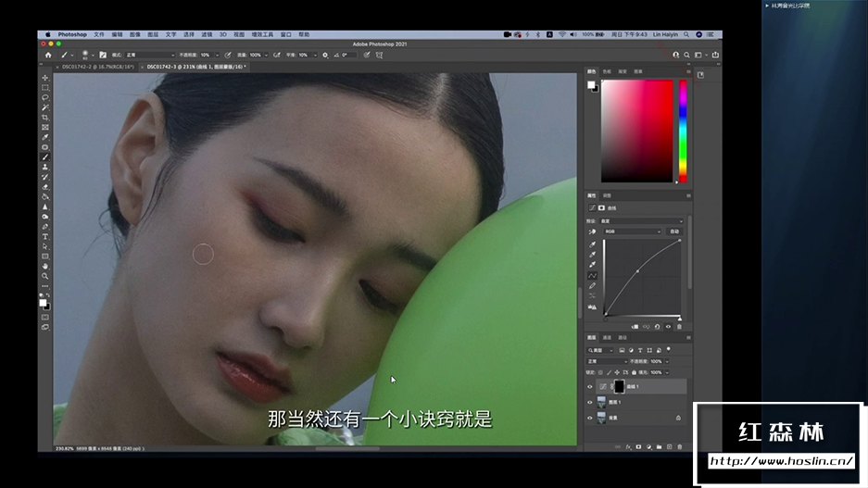Open smoothing options gear icon
The width and height of the screenshot is (868, 488).
click(325, 55)
